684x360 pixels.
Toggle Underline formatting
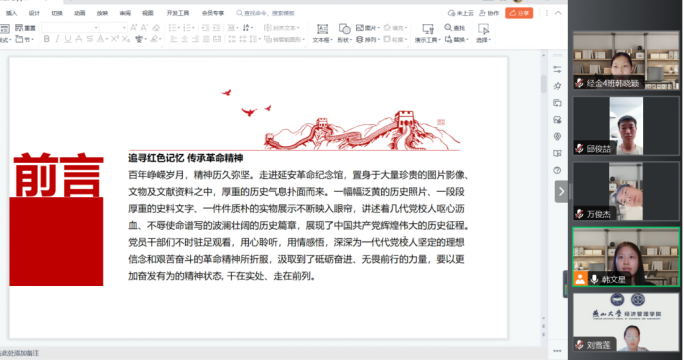[x=68, y=39]
